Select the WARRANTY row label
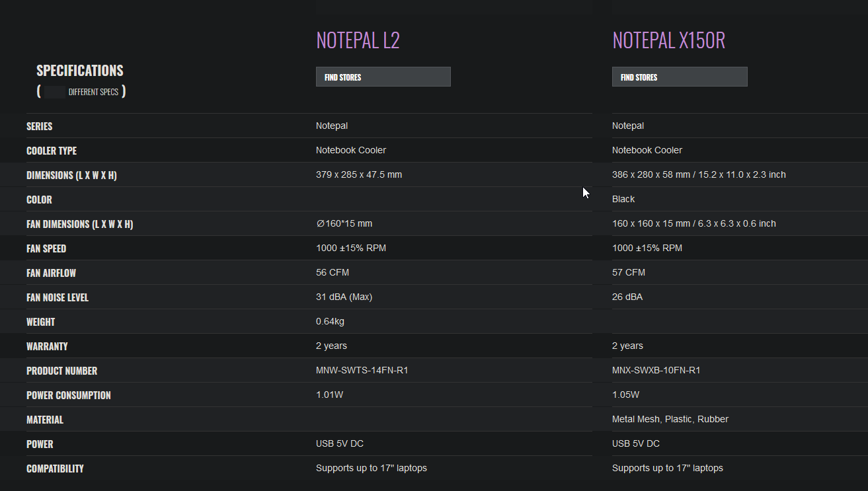Viewport: 868px width, 491px height. point(47,346)
